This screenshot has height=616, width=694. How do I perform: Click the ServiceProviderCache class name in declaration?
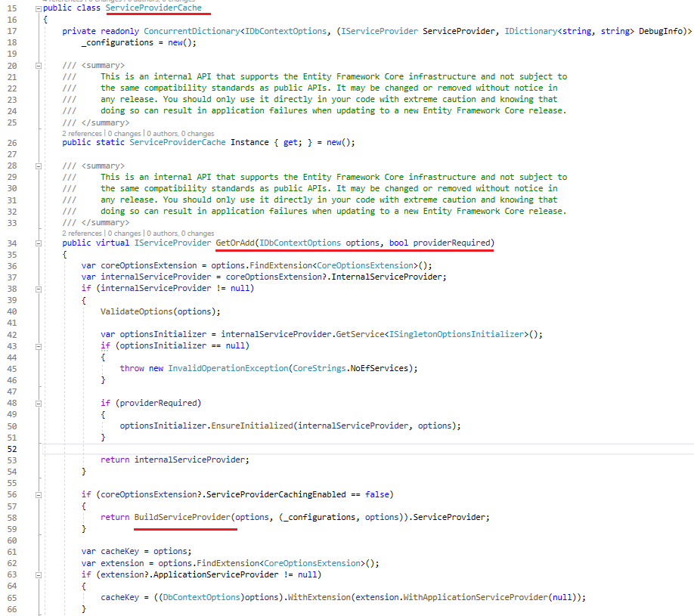[x=153, y=8]
